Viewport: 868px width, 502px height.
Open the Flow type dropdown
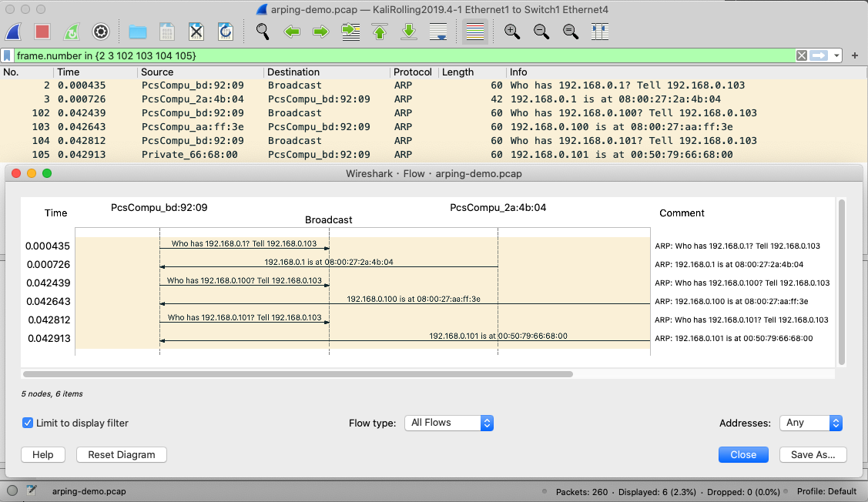pyautogui.click(x=448, y=423)
